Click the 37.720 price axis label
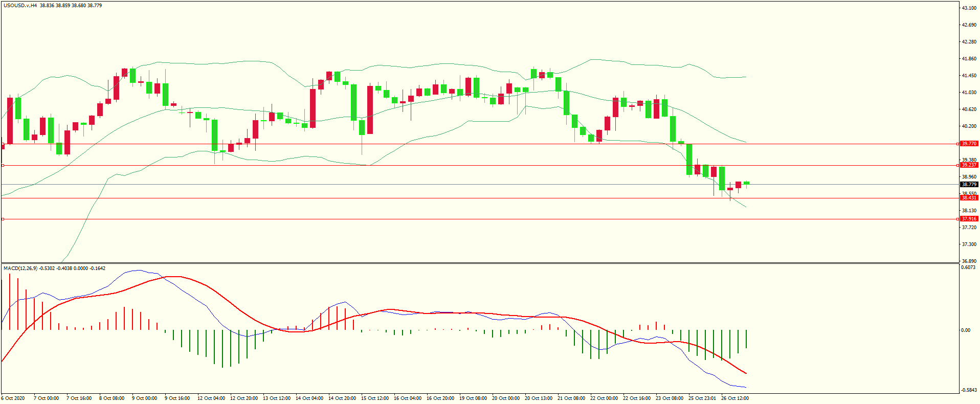 coord(969,228)
